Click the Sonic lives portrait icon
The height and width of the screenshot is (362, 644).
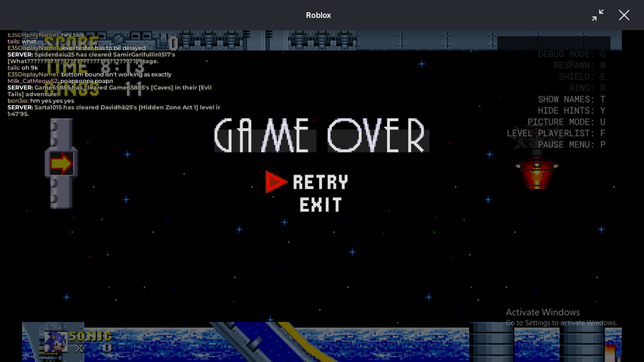pyautogui.click(x=55, y=341)
